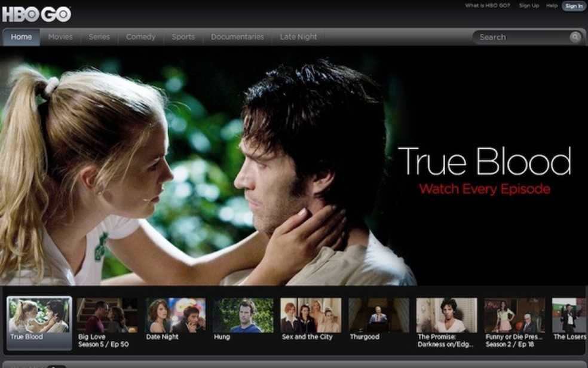The height and width of the screenshot is (368, 588).
Task: Browse the Documentaries tab
Action: click(x=237, y=36)
